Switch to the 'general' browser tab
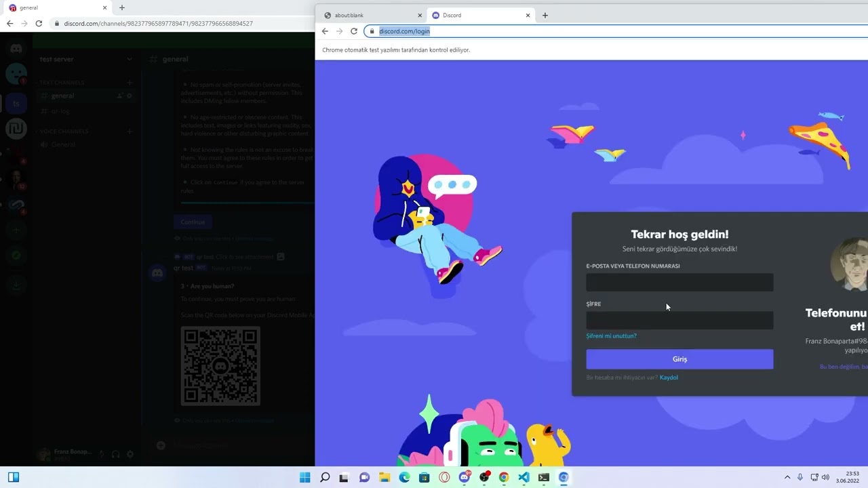The image size is (868, 488). click(58, 7)
